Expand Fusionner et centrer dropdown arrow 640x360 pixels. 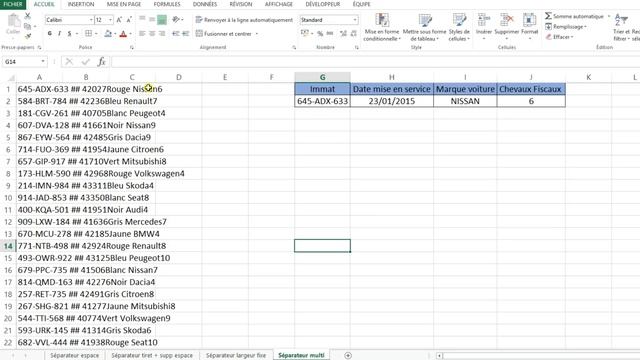[x=257, y=33]
